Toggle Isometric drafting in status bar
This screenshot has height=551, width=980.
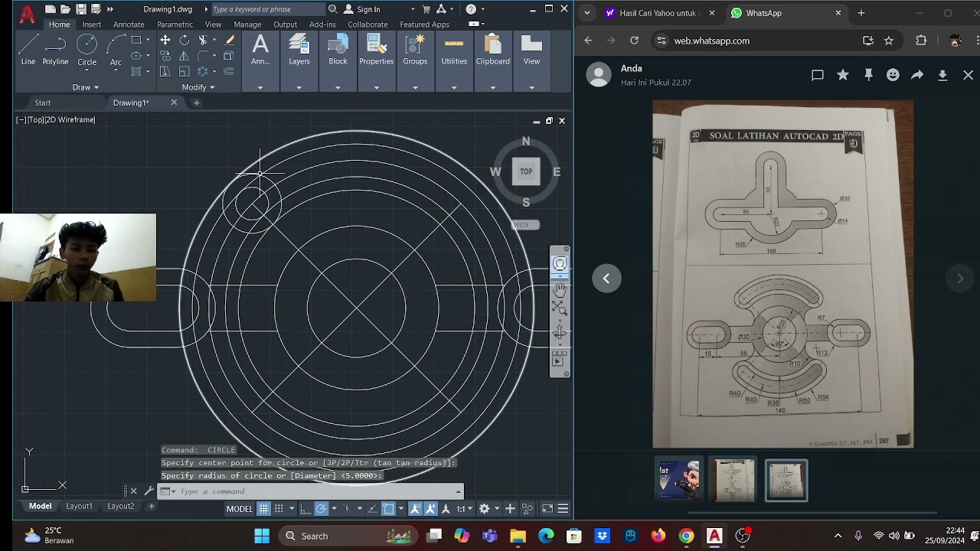[347, 509]
